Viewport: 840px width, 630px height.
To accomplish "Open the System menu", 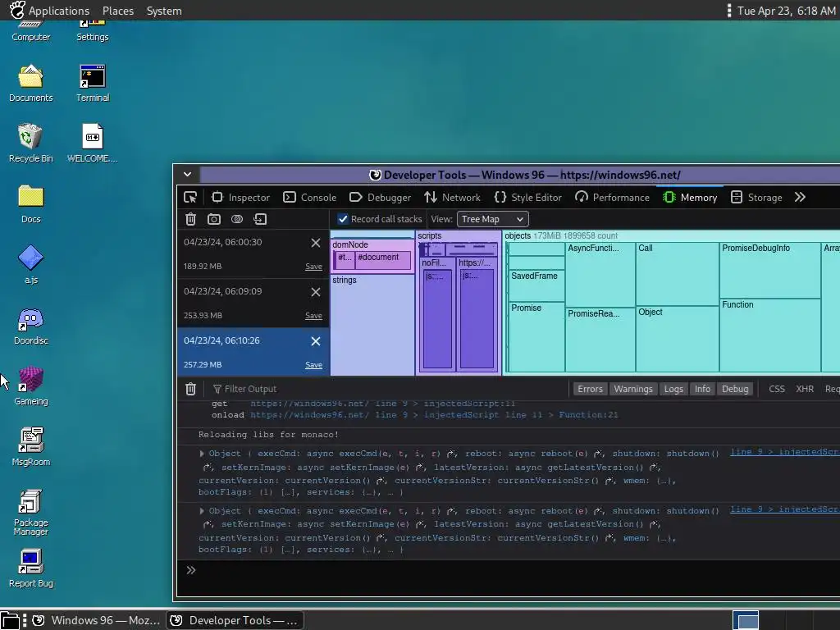I will pyautogui.click(x=164, y=10).
